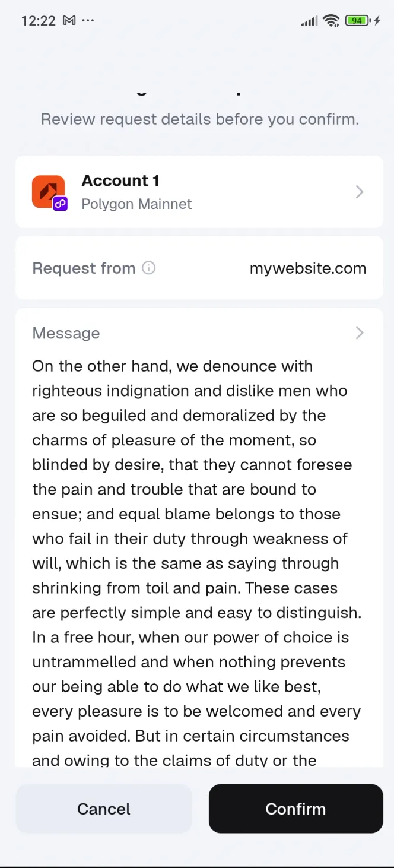Tap the battery level indicator

[356, 21]
